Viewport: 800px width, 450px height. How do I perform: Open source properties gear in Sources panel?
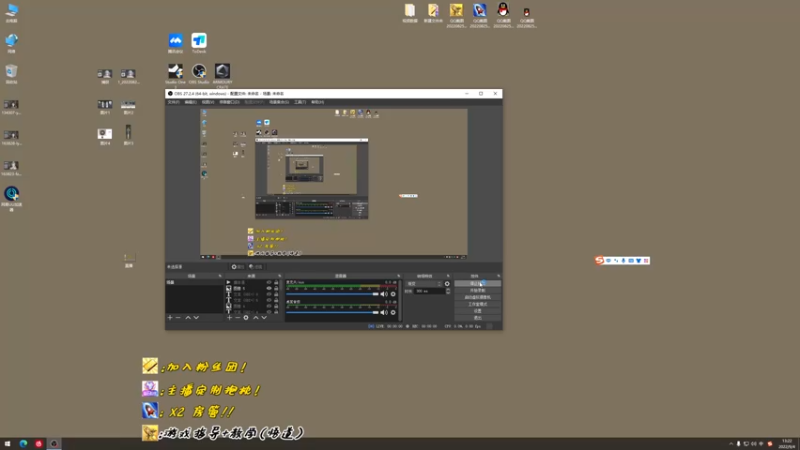246,317
